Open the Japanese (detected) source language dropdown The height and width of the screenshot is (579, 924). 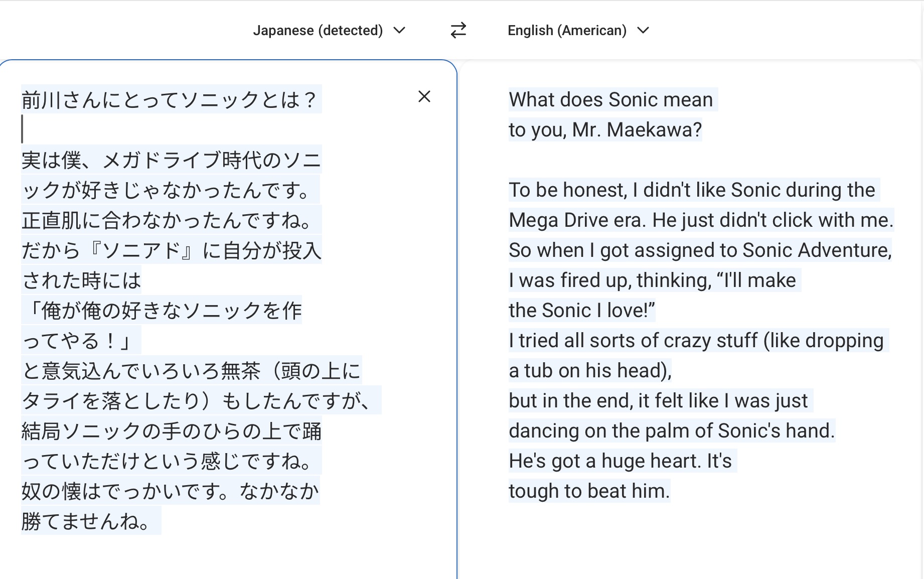click(x=329, y=31)
